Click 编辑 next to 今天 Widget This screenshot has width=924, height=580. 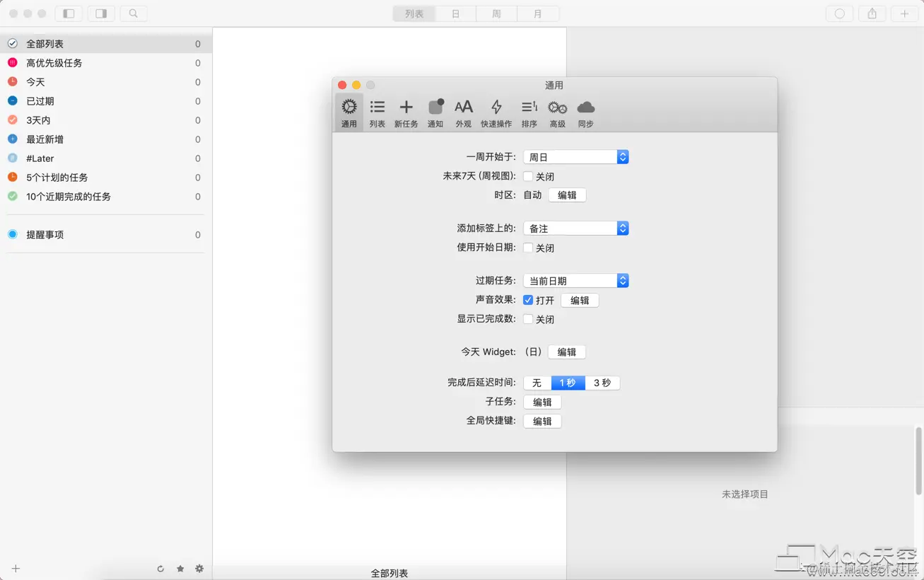click(567, 352)
